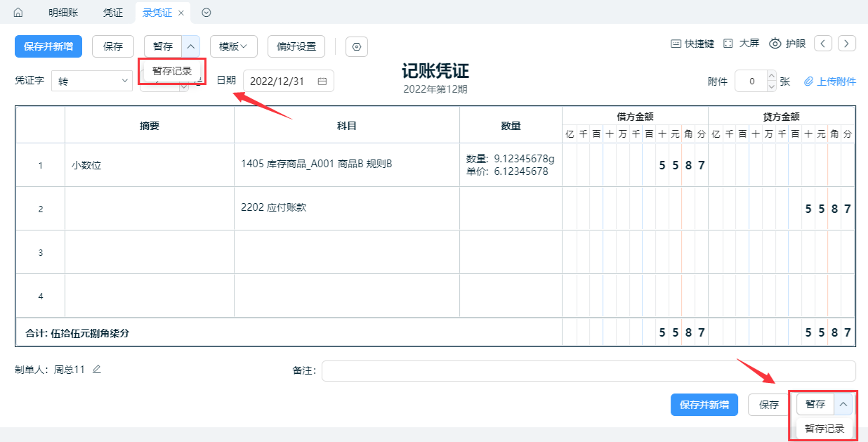Choose 暂存记录 under the bottom 暂存 button
The height and width of the screenshot is (442, 868).
(x=824, y=429)
